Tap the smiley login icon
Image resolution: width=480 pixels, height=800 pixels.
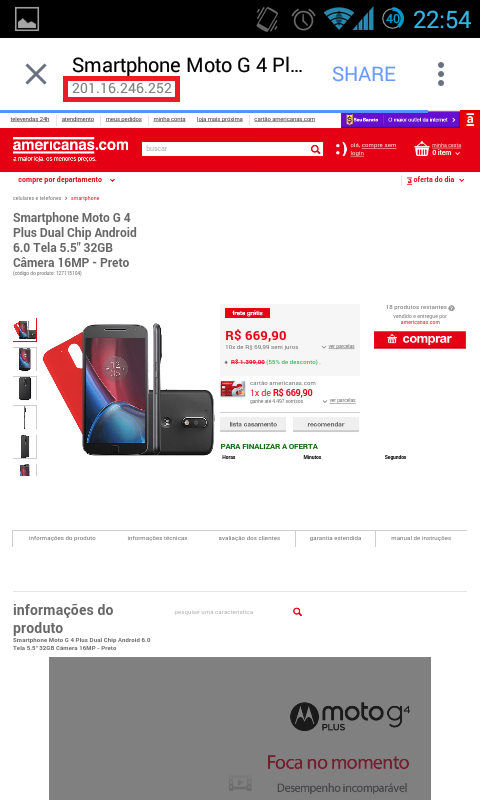tap(341, 149)
